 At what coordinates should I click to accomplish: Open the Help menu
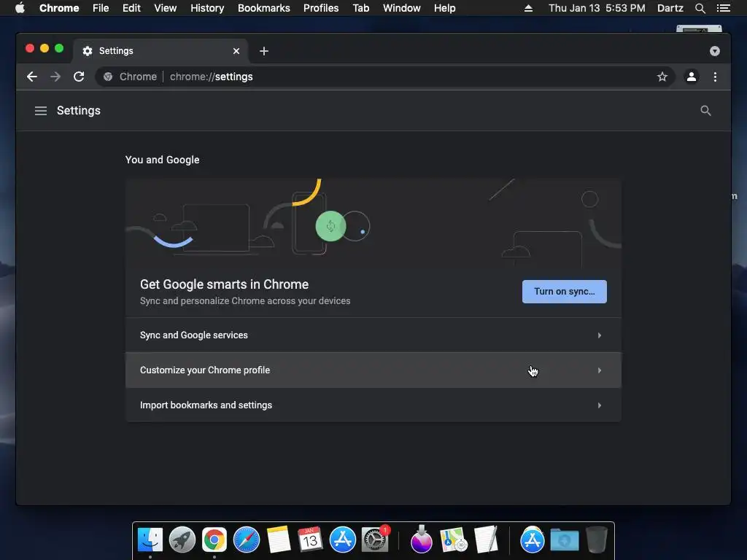pos(444,8)
